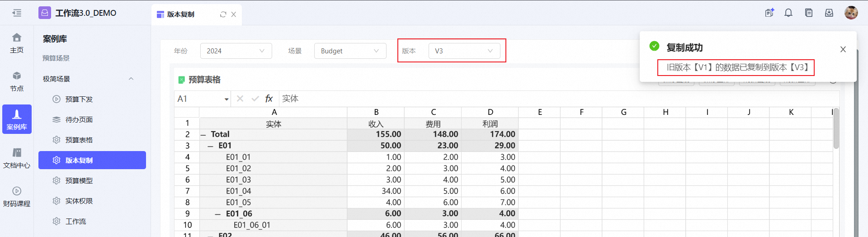Screen dimensions: 868x237
Task: Open 节点 in the left rail
Action: [x=17, y=81]
